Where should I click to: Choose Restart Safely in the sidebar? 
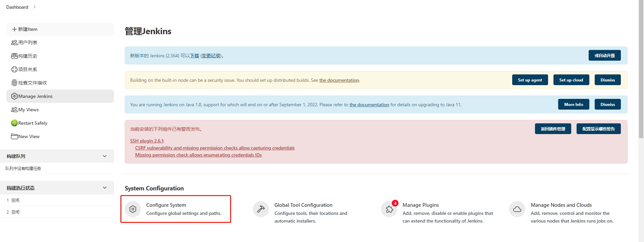pyautogui.click(x=60, y=123)
